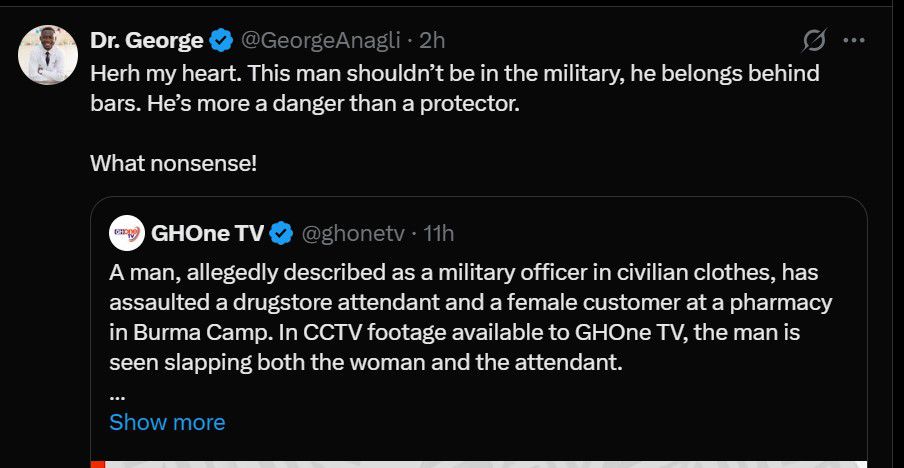The width and height of the screenshot is (904, 468).
Task: Visit the @ghonetv handle
Action: click(353, 233)
